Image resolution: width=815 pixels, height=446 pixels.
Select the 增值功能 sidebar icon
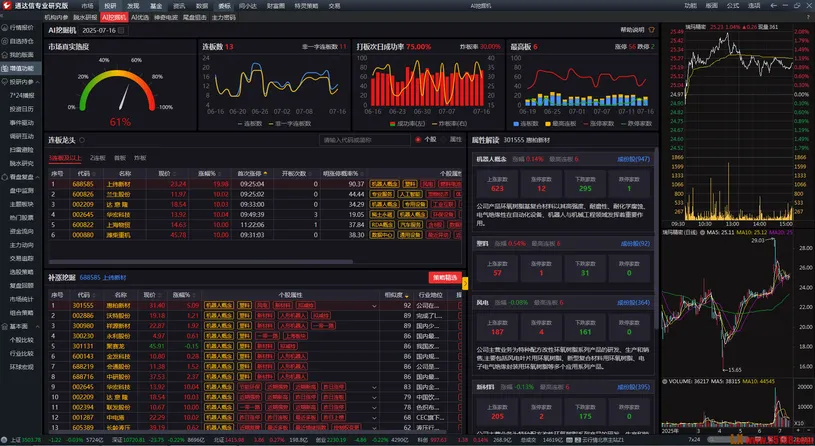(x=5, y=68)
